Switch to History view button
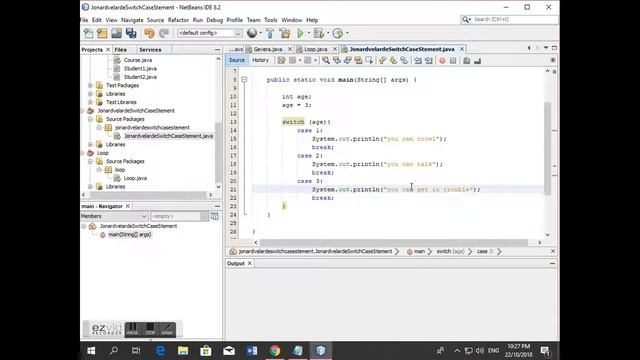 (x=260, y=60)
